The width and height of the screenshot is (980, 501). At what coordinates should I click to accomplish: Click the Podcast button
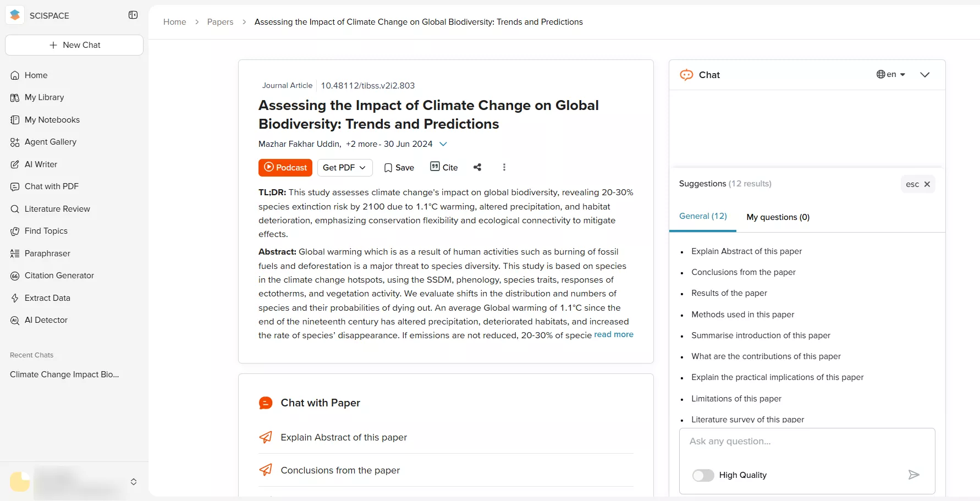pyautogui.click(x=285, y=167)
